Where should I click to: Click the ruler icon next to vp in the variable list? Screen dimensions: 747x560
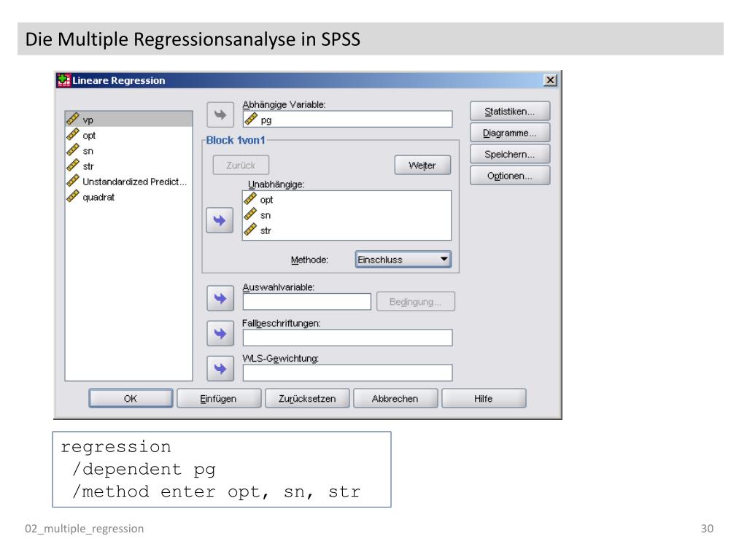73,119
